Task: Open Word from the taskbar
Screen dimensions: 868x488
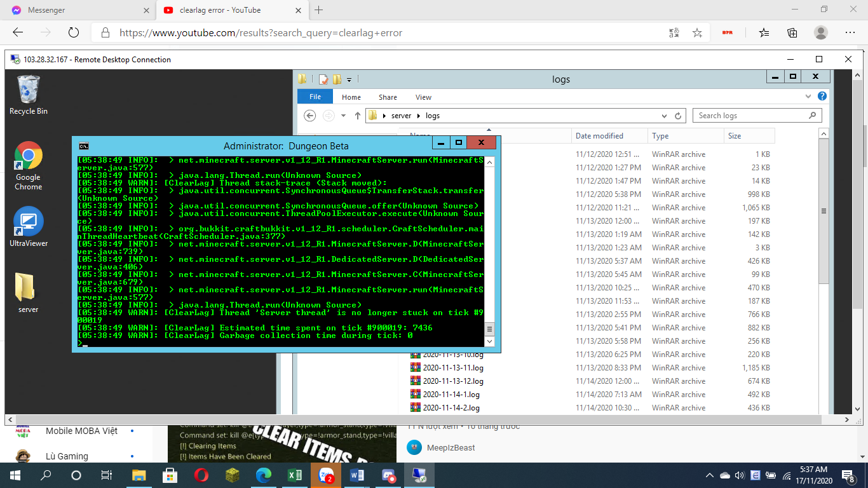Action: point(356,475)
